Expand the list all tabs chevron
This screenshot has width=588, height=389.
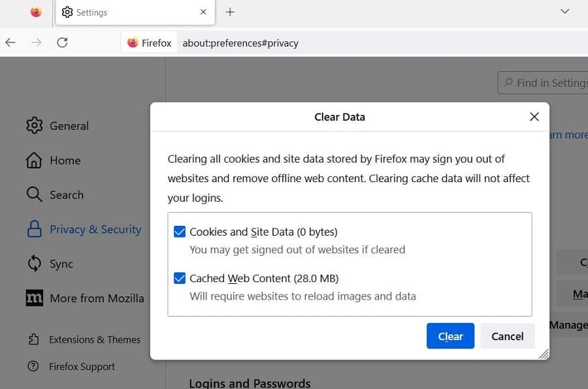[x=566, y=11]
